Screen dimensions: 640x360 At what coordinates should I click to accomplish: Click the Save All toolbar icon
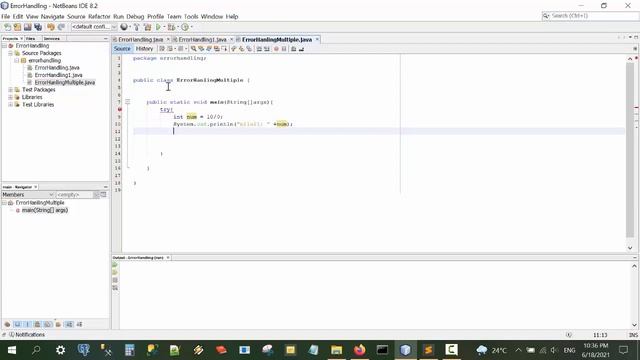pyautogui.click(x=38, y=27)
